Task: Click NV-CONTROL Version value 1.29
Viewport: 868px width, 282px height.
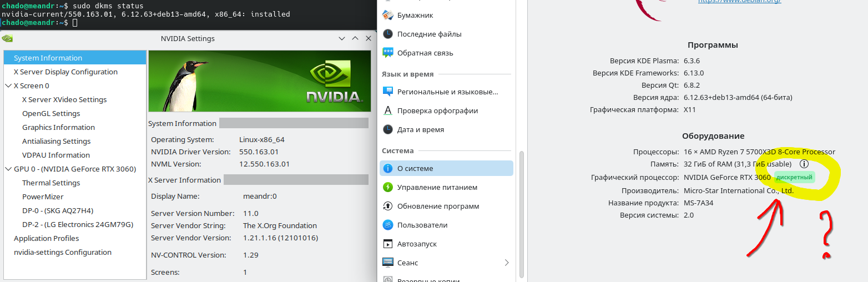Action: (x=251, y=255)
